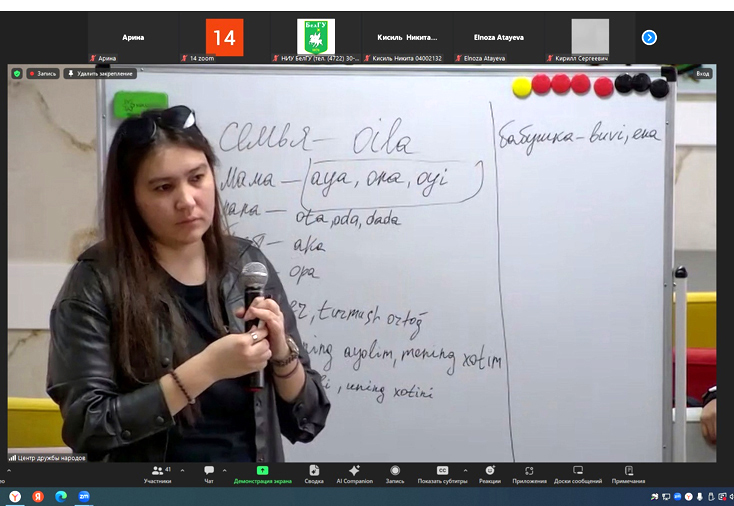Open Реакции reactions
This screenshot has height=506, width=734.
[490, 472]
